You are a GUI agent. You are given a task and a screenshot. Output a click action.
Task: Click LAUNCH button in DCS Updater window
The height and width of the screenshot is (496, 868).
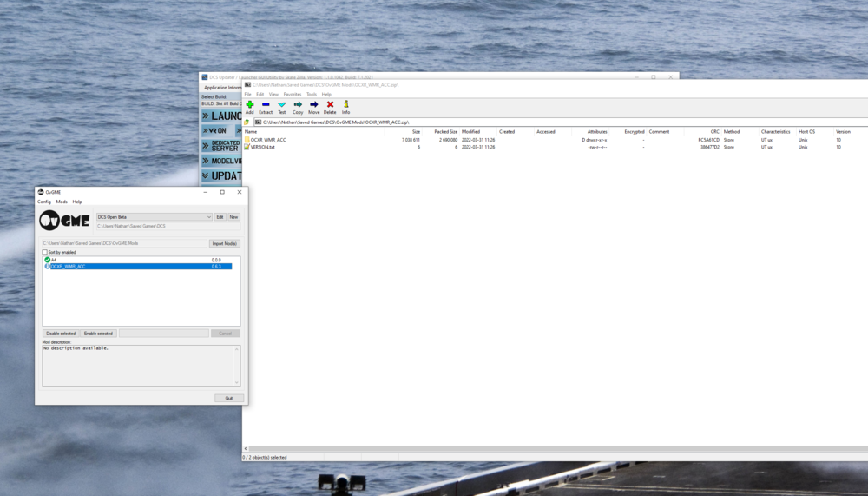(221, 116)
